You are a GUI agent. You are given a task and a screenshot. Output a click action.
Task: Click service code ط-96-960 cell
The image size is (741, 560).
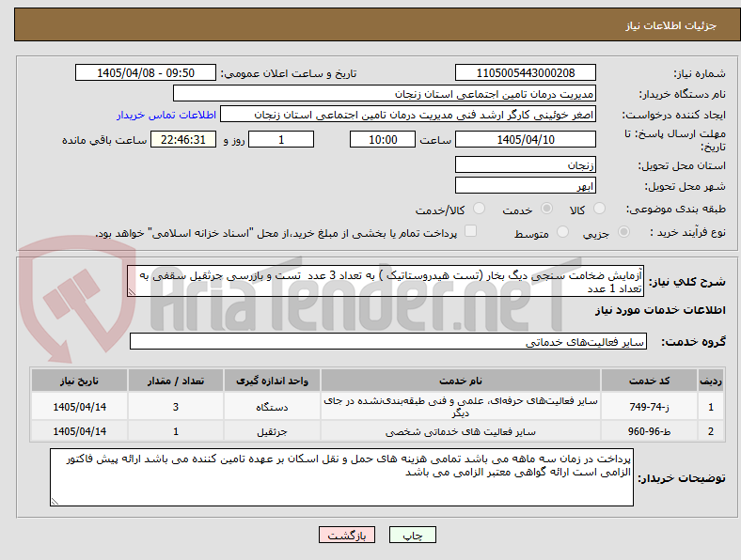649,431
